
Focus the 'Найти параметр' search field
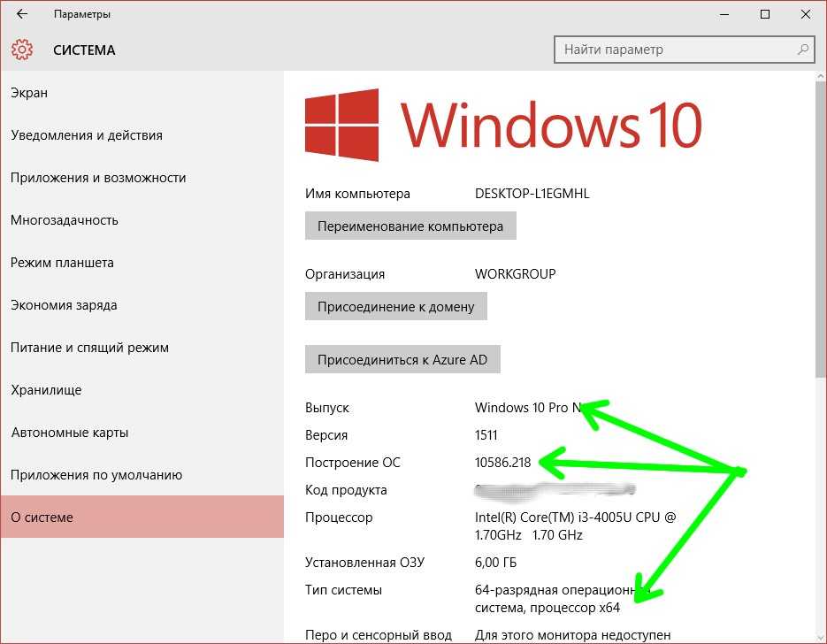[x=685, y=50]
